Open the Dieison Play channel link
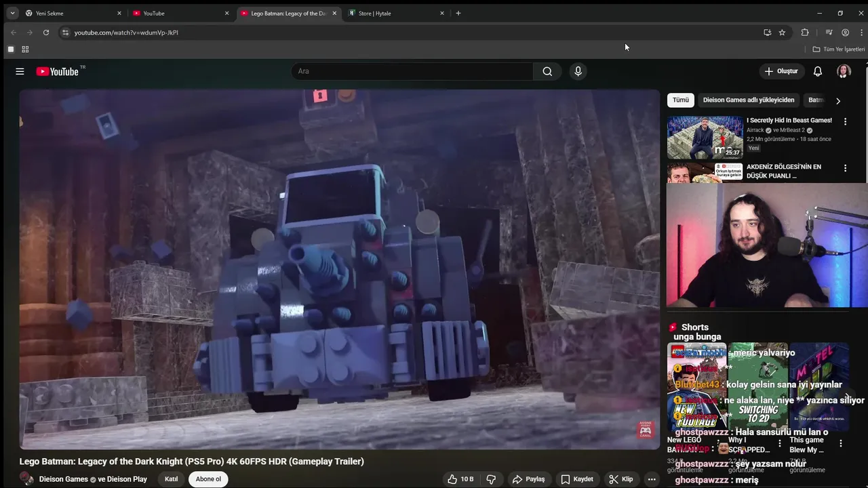Screen dimensions: 868x488 [127, 479]
